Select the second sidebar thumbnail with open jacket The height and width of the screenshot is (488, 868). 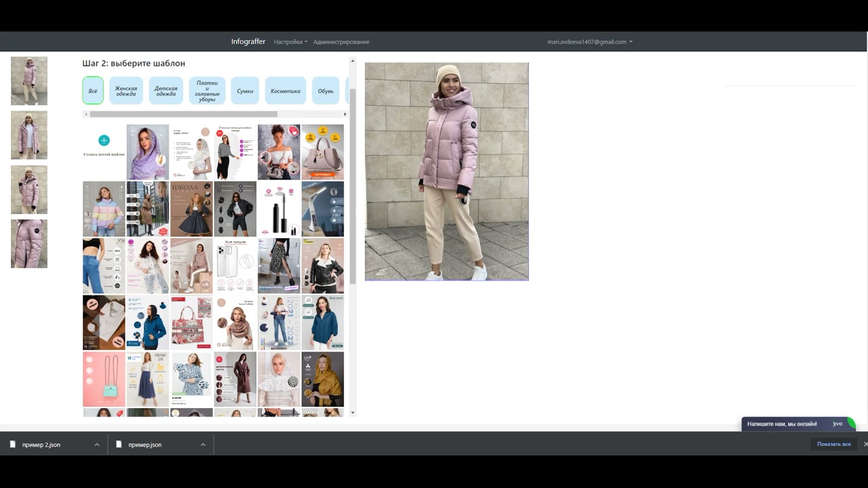pyautogui.click(x=29, y=135)
